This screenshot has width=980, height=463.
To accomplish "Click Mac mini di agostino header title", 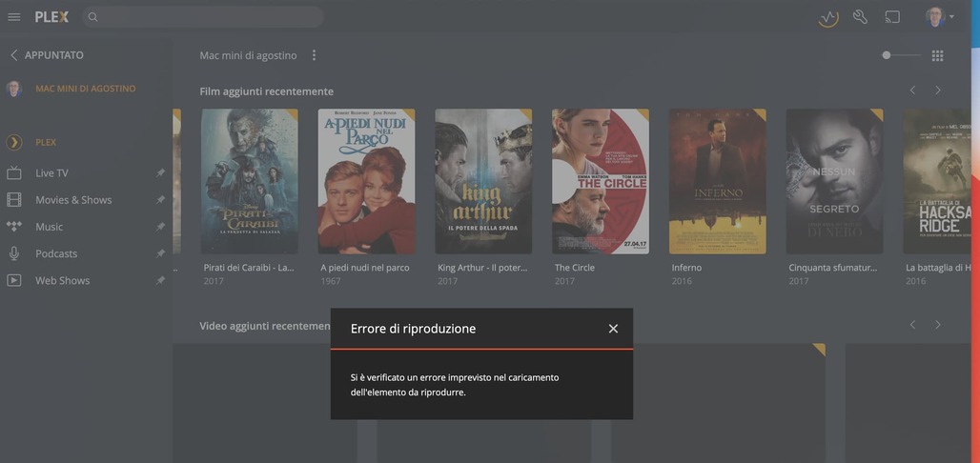I will 248,55.
